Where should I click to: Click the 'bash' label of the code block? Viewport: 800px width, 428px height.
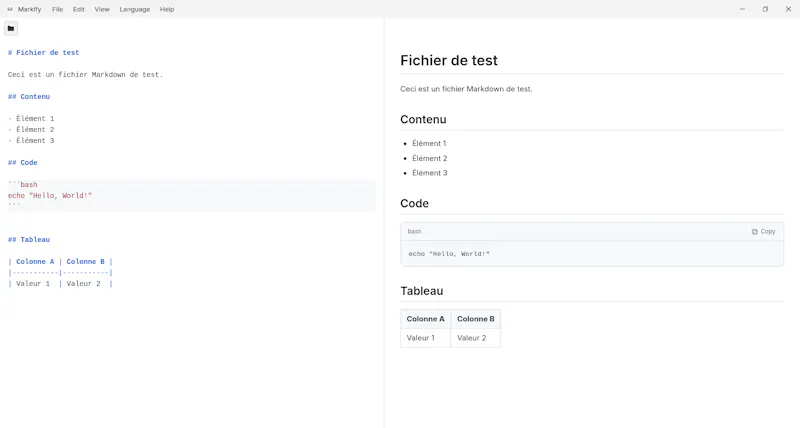click(x=414, y=232)
